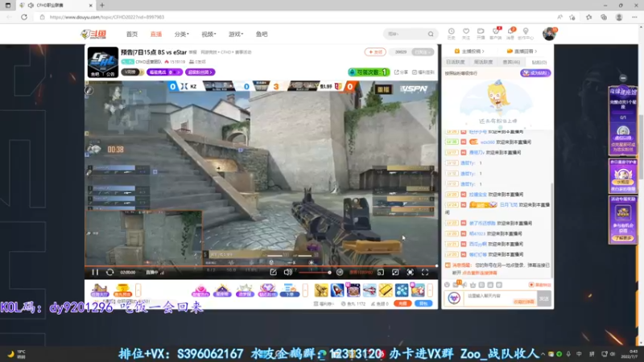
Task: Click the fan badge icon beside chat input
Action: (x=454, y=298)
